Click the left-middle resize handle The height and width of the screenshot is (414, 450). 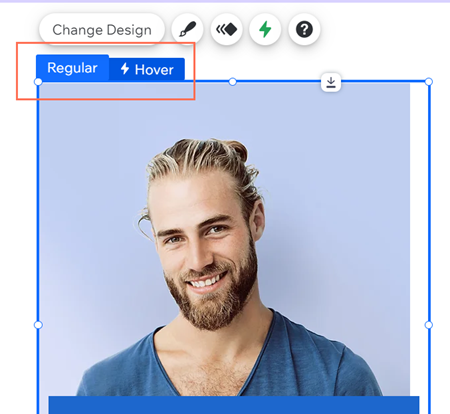click(38, 325)
